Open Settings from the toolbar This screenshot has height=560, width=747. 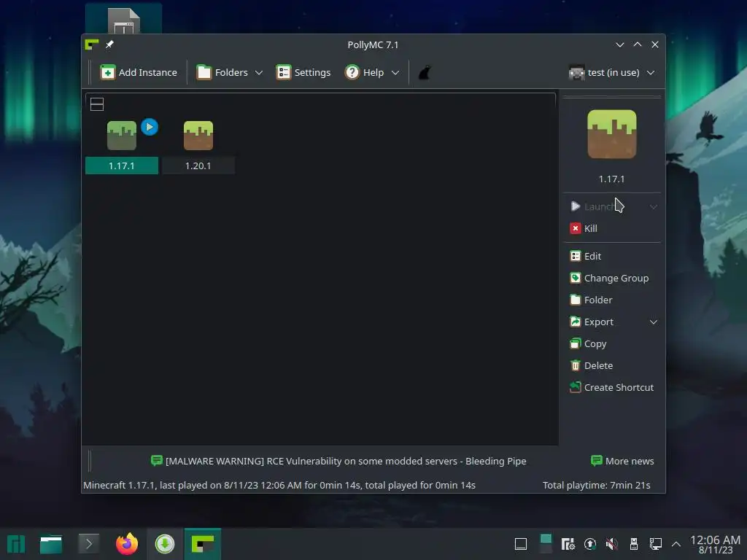pyautogui.click(x=303, y=72)
